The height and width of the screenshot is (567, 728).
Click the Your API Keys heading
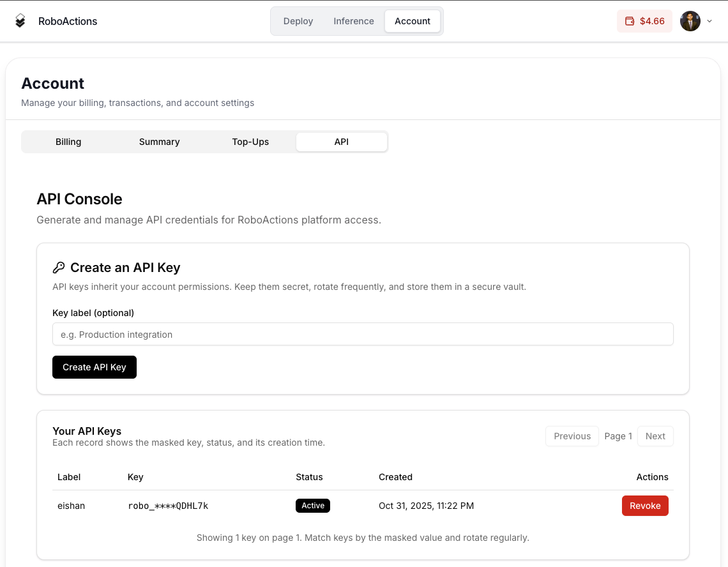pyautogui.click(x=87, y=431)
